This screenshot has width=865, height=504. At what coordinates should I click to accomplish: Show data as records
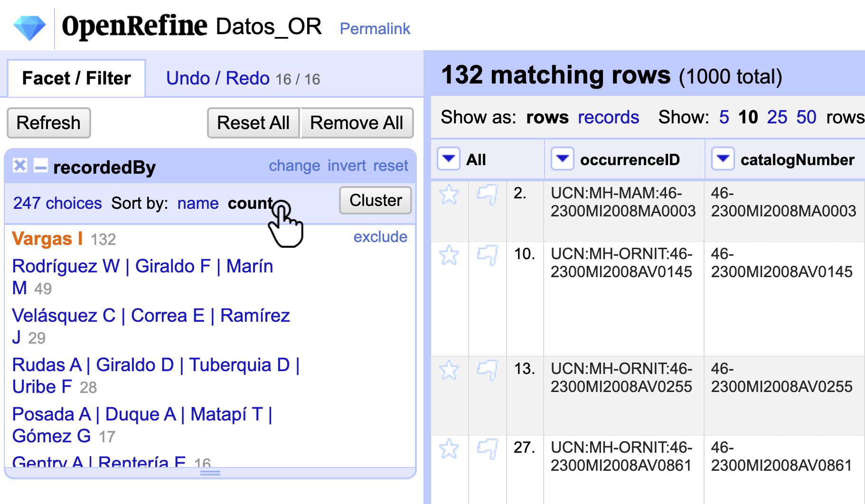click(609, 117)
